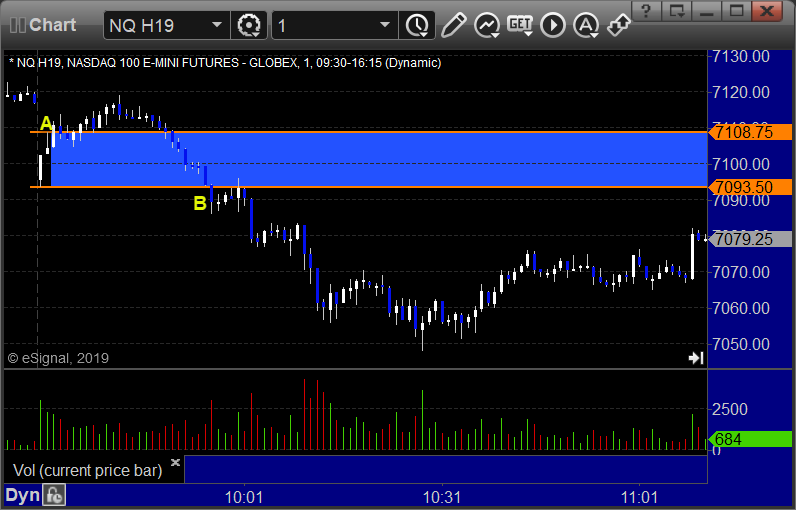Open the window options monitor icon
This screenshot has width=796, height=510.
click(677, 11)
